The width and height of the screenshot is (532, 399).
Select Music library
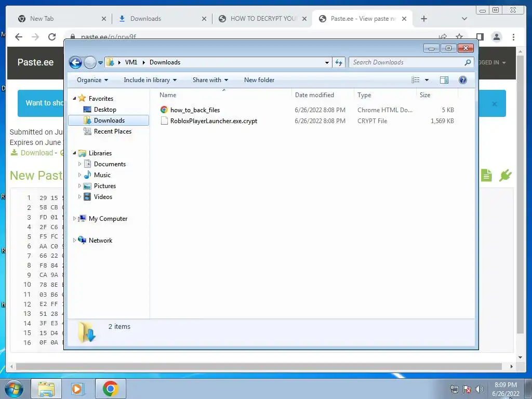pyautogui.click(x=102, y=175)
